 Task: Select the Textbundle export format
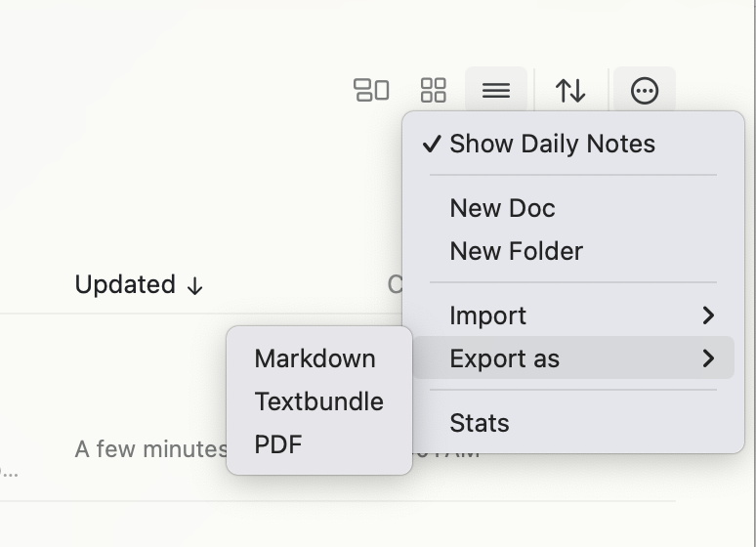pyautogui.click(x=318, y=401)
